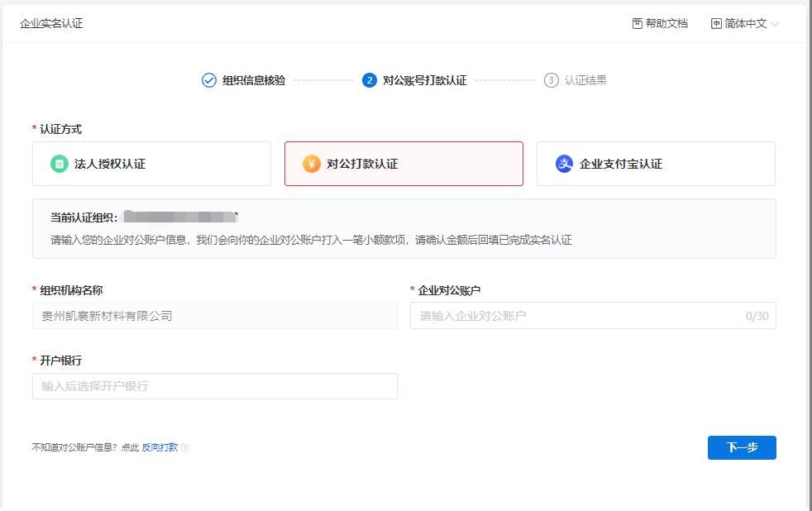Click the language globe icon beside 简体中文
Screen dimensions: 812x511
716,23
